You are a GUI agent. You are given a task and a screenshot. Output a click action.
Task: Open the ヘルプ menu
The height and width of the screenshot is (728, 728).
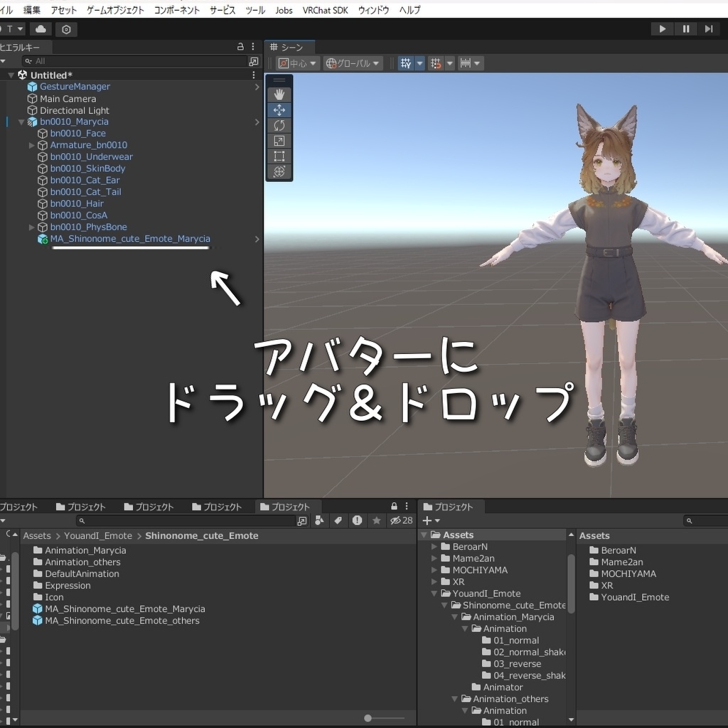click(410, 10)
